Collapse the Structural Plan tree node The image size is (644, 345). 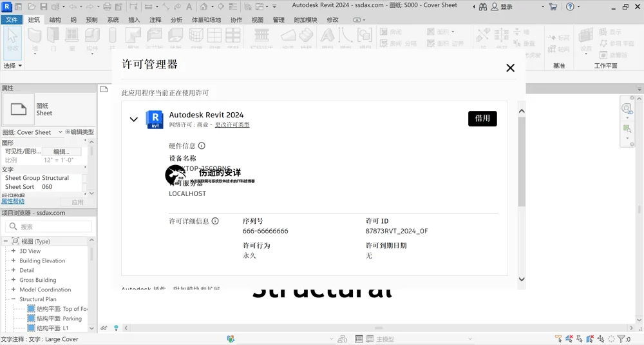[x=13, y=299]
